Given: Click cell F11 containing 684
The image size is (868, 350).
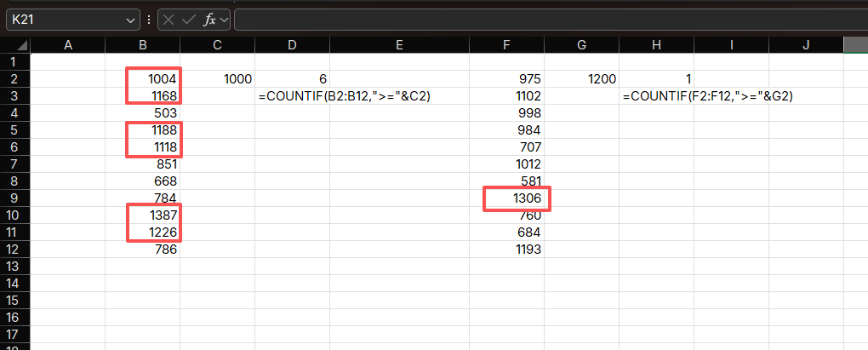Looking at the screenshot, I should [506, 232].
